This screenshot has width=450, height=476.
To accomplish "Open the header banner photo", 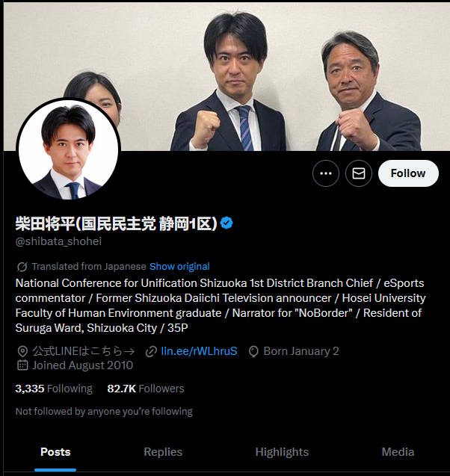I will pyautogui.click(x=226, y=76).
